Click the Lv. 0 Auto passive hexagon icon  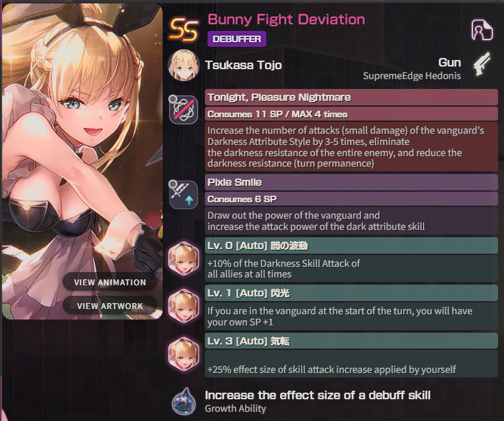[x=184, y=259]
